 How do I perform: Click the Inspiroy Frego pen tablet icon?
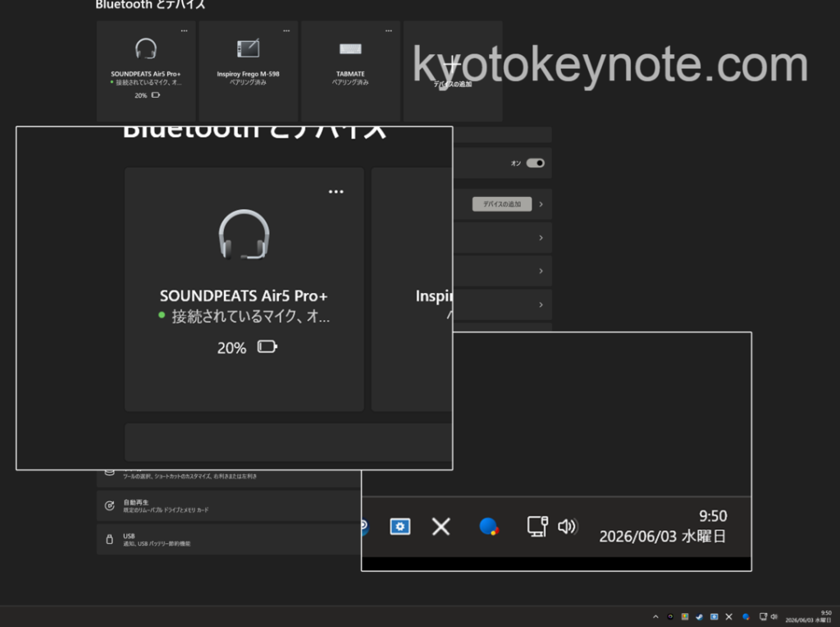(x=248, y=48)
